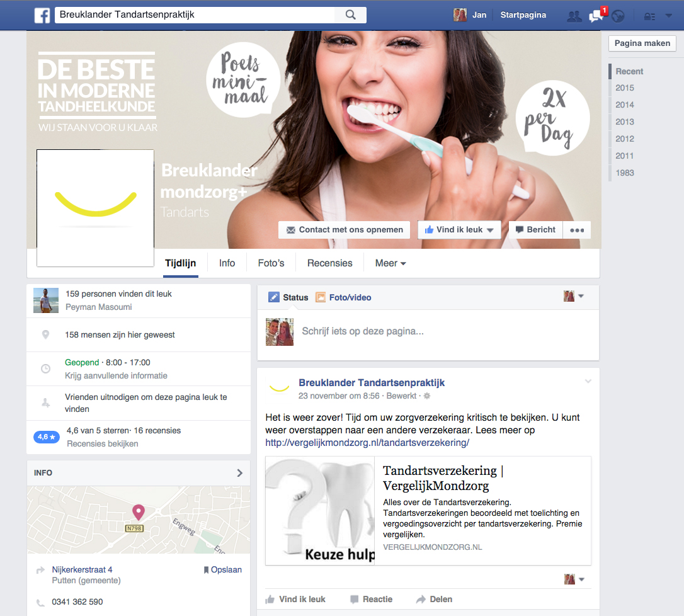
Task: Jump to 2014 in timeline
Action: (625, 105)
